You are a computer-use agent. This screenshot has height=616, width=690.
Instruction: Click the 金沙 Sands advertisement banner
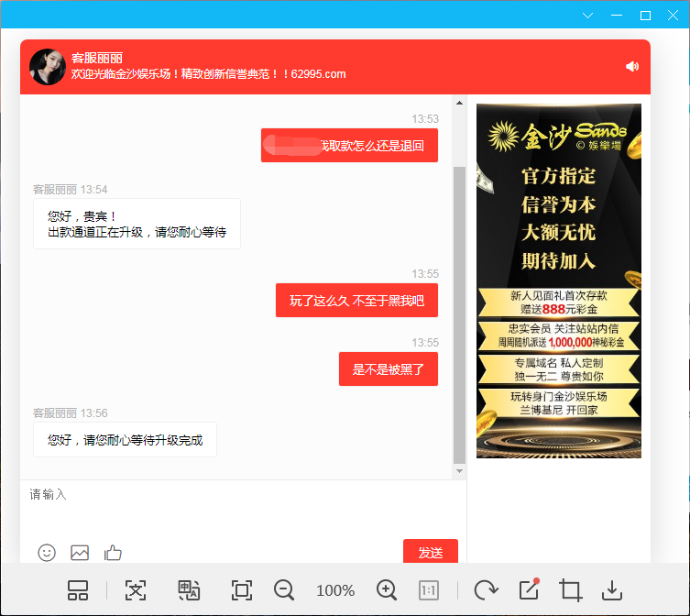[x=559, y=280]
